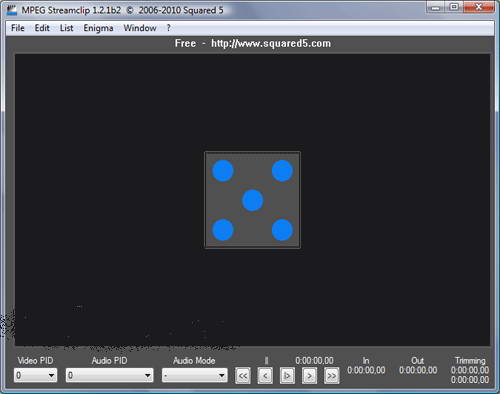Open the Window menu
The height and width of the screenshot is (394, 500).
[x=140, y=28]
